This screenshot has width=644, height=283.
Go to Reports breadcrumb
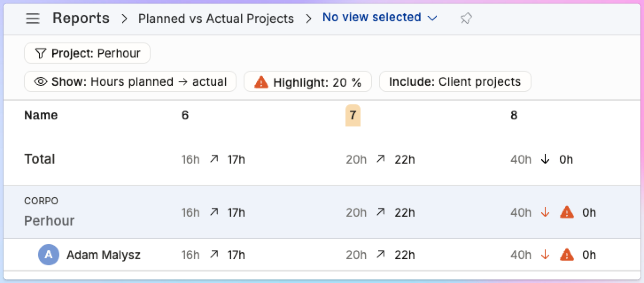pos(81,18)
